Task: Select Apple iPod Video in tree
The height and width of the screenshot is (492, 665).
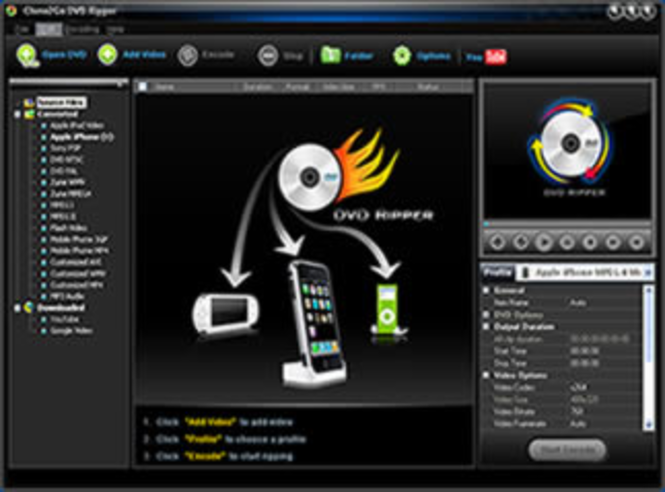Action: [77, 126]
